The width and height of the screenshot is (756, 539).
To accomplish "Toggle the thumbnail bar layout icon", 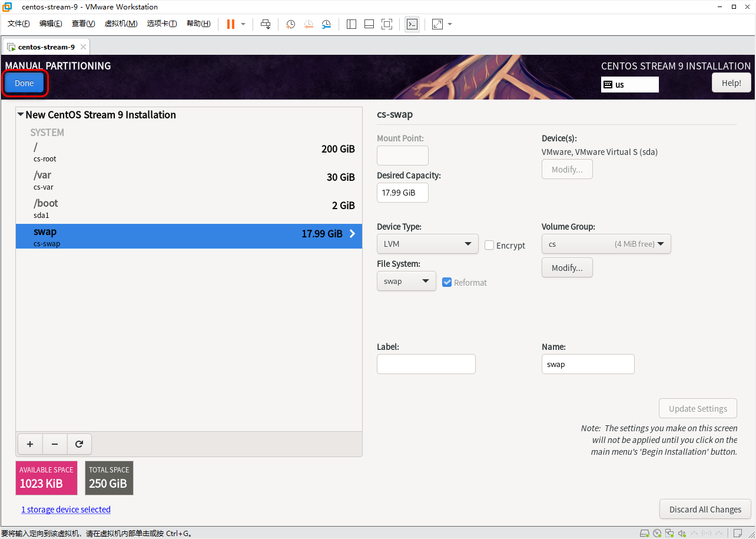I will [369, 24].
